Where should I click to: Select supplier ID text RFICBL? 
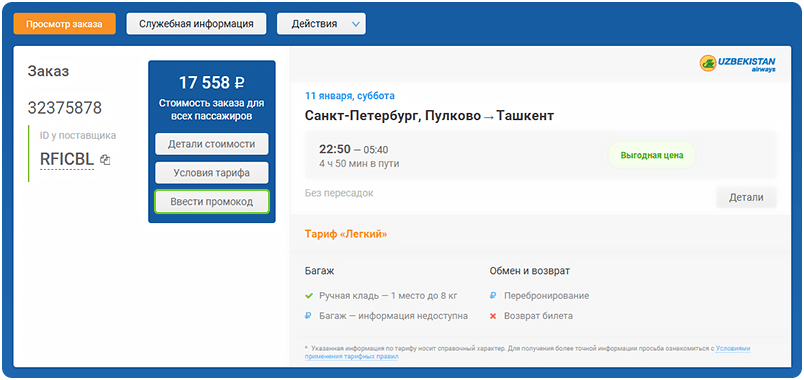(67, 160)
